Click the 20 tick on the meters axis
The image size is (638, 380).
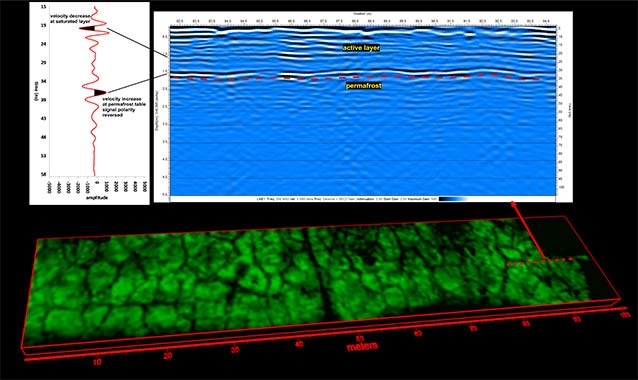[x=168, y=356]
